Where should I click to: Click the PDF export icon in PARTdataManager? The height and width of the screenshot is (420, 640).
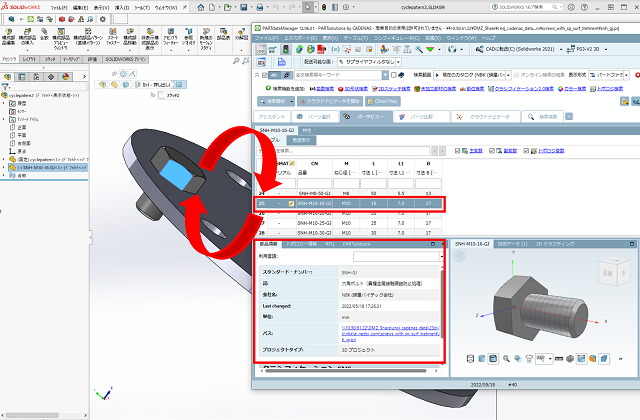point(322,49)
